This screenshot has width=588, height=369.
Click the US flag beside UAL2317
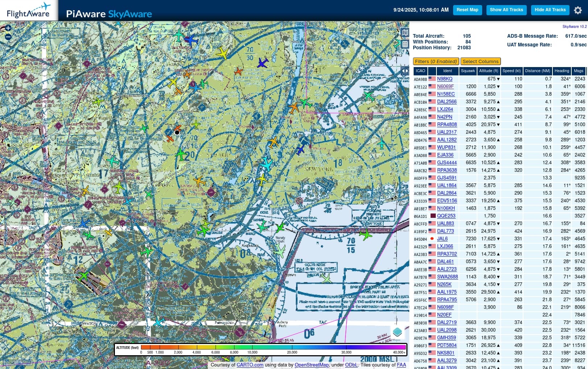pyautogui.click(x=432, y=132)
